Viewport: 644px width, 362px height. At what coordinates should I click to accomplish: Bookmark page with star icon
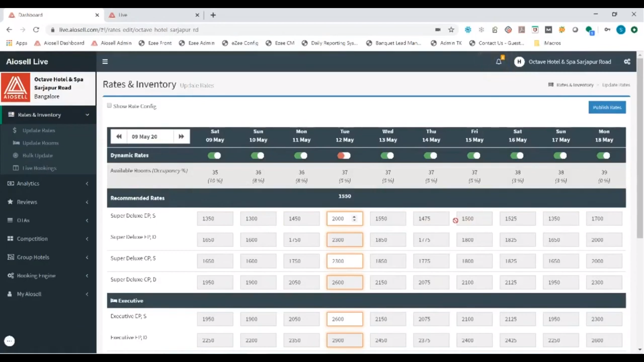click(451, 30)
